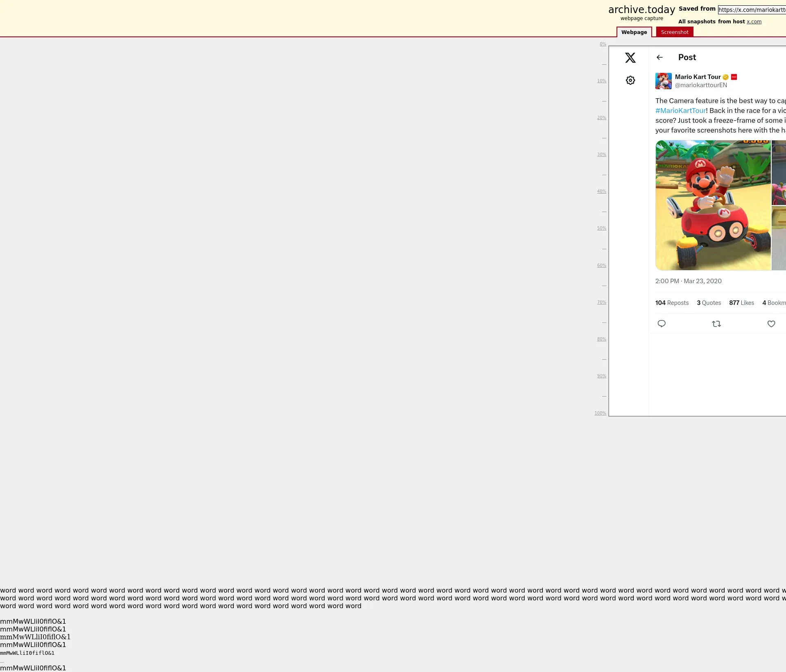Click the back arrow next to Post

point(660,57)
